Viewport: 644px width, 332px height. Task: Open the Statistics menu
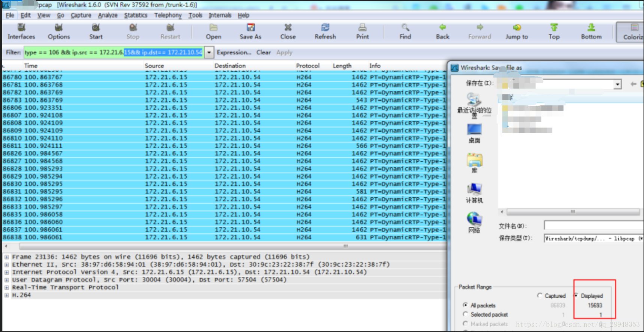point(136,15)
